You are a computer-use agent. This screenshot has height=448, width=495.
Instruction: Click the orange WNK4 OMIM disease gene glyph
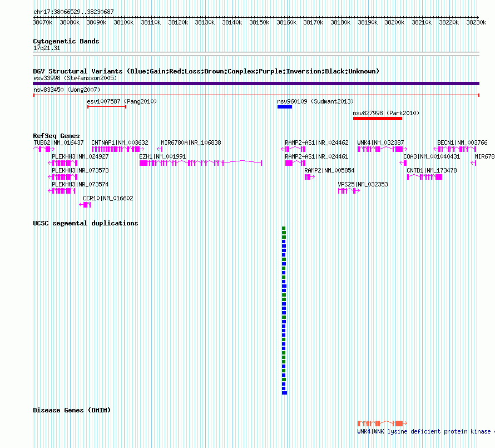(382, 423)
